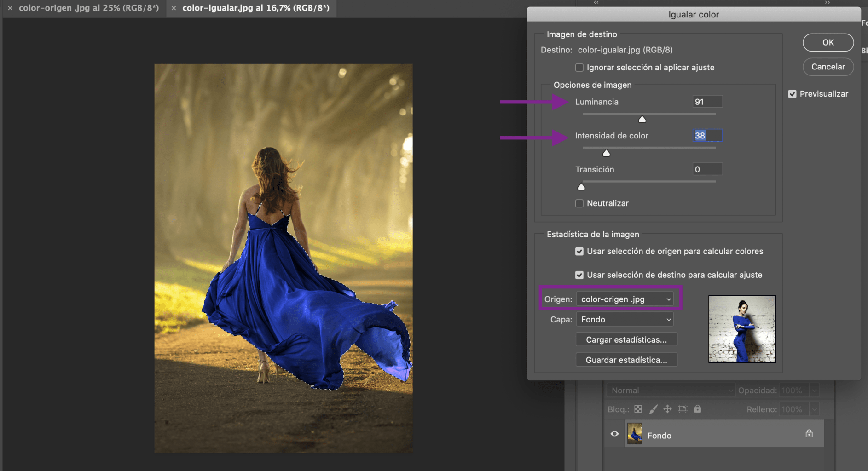The image size is (868, 471).
Task: Click lock transparent pixels icon
Action: (x=638, y=409)
